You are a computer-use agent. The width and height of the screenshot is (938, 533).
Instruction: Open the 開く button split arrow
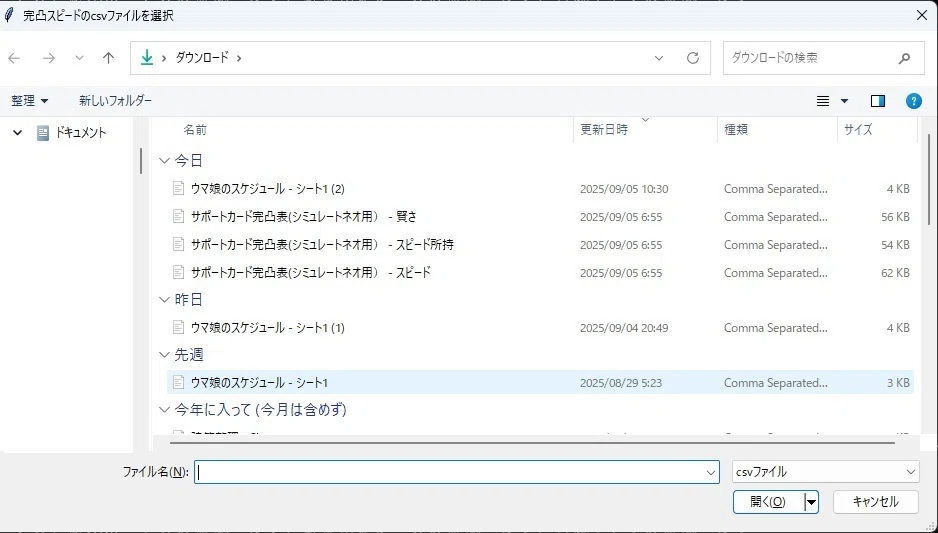coord(811,502)
